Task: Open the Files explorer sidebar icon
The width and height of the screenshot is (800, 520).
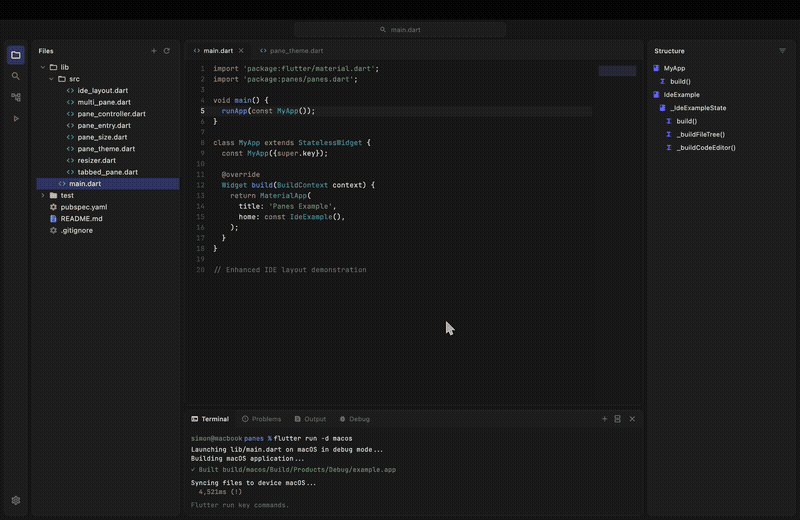Action: pos(16,55)
